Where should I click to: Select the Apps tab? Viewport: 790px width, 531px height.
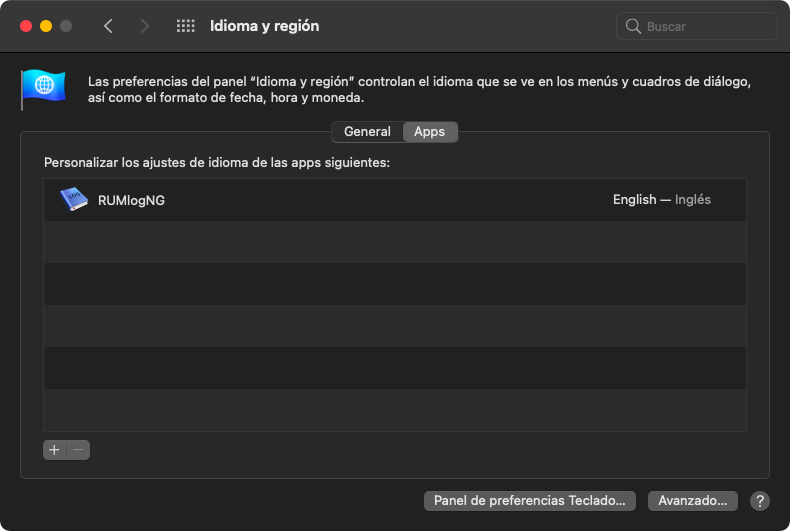[429, 132]
